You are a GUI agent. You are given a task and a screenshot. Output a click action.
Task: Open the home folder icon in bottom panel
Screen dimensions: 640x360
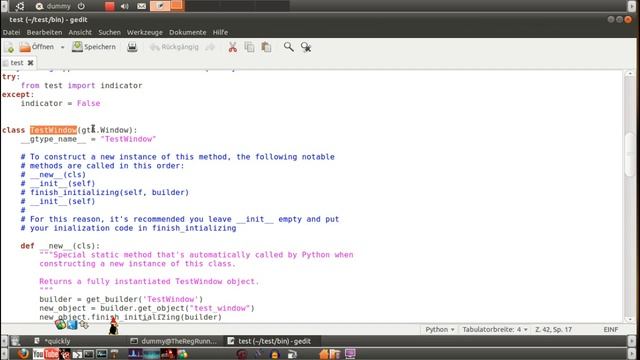[324, 354]
